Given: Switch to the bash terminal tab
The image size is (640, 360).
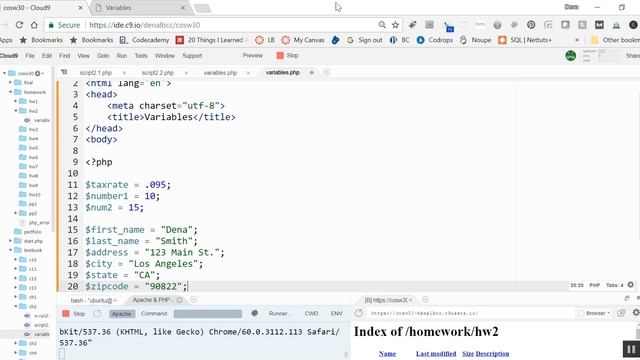Looking at the screenshot, I should point(90,300).
